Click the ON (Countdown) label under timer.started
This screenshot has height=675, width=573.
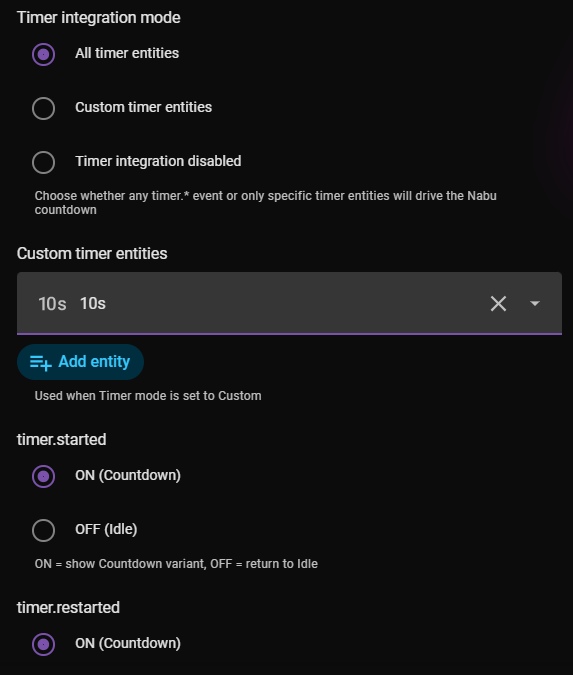[128, 475]
